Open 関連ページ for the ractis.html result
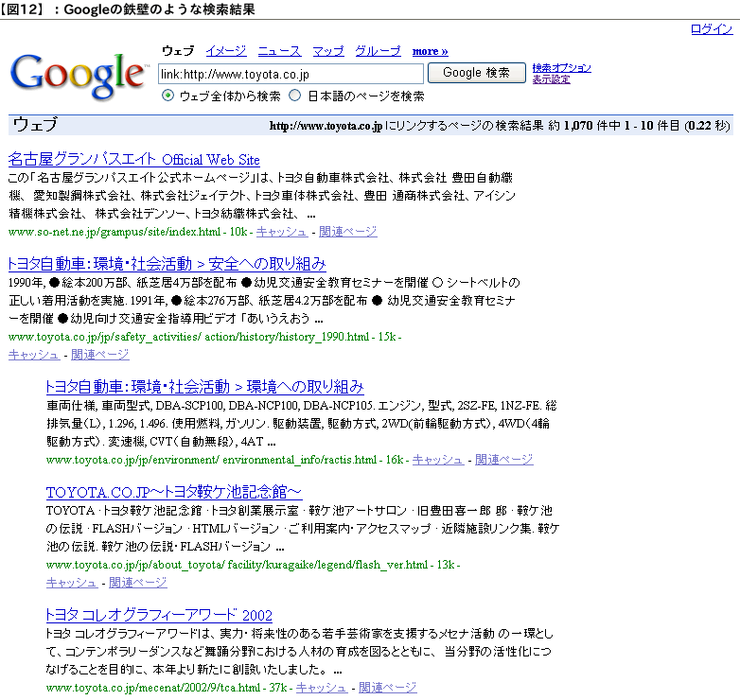Screen dimensions: 740x700 [503, 460]
